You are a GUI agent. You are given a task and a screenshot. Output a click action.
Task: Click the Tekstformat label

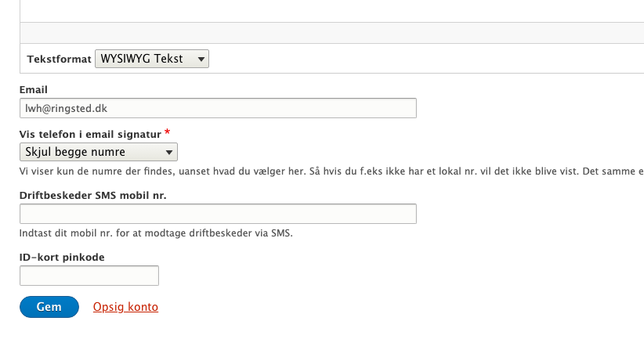click(59, 59)
